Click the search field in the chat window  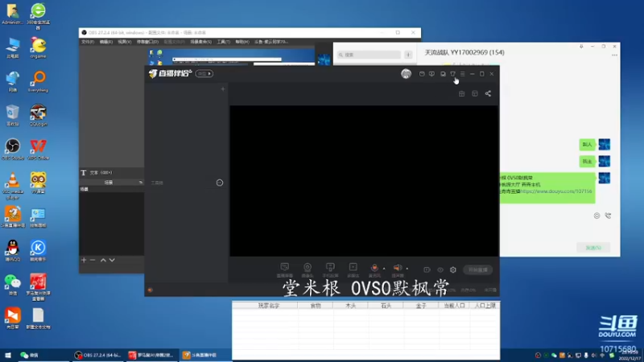pyautogui.click(x=369, y=55)
